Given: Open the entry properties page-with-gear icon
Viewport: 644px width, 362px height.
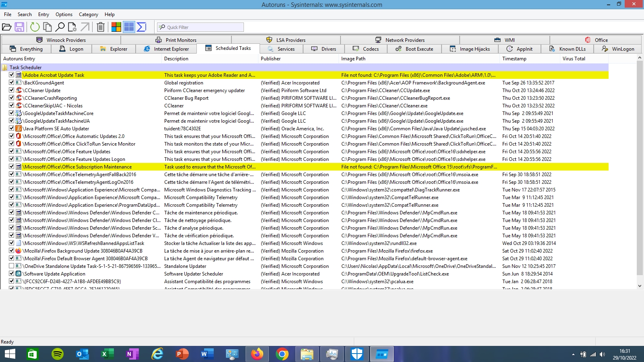Looking at the screenshot, I should (x=72, y=27).
